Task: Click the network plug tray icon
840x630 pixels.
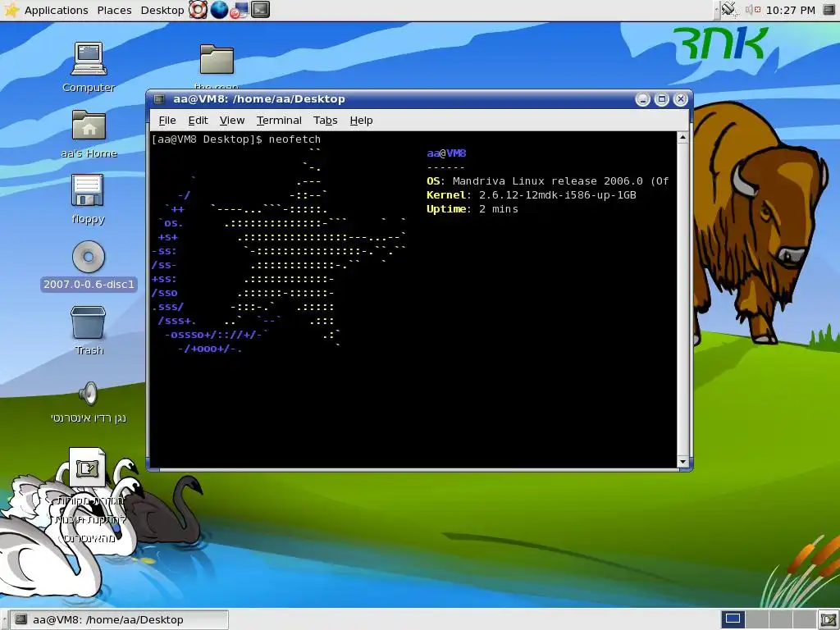Action: 729,10
